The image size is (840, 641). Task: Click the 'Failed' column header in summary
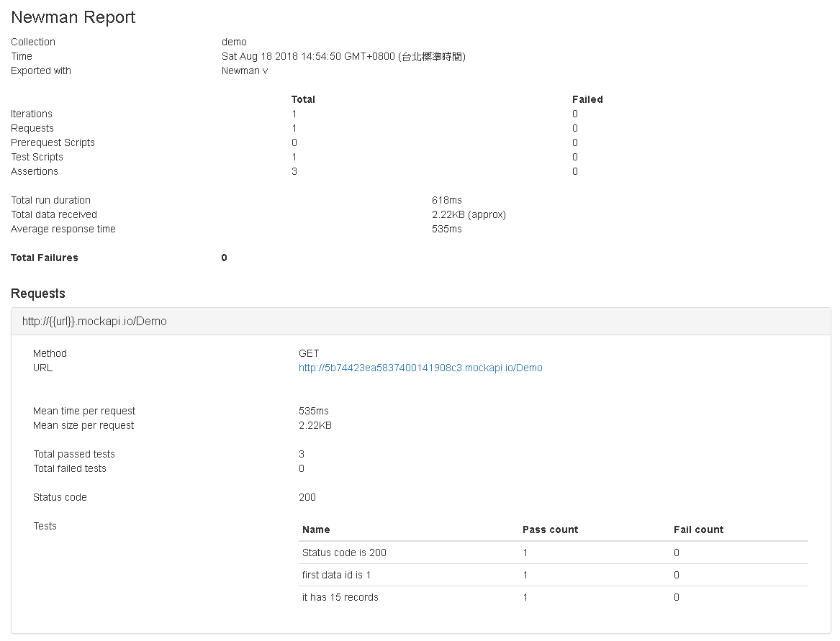(x=587, y=99)
